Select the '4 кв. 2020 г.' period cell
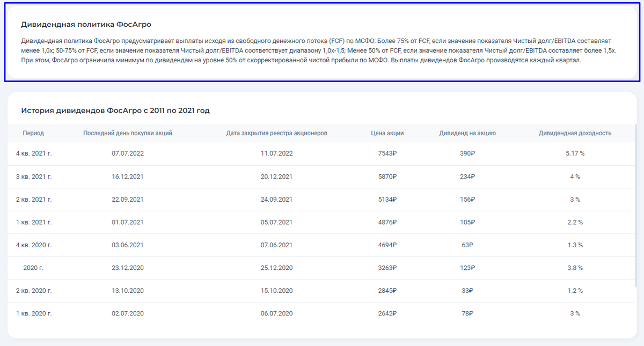The image size is (644, 346). [34, 245]
